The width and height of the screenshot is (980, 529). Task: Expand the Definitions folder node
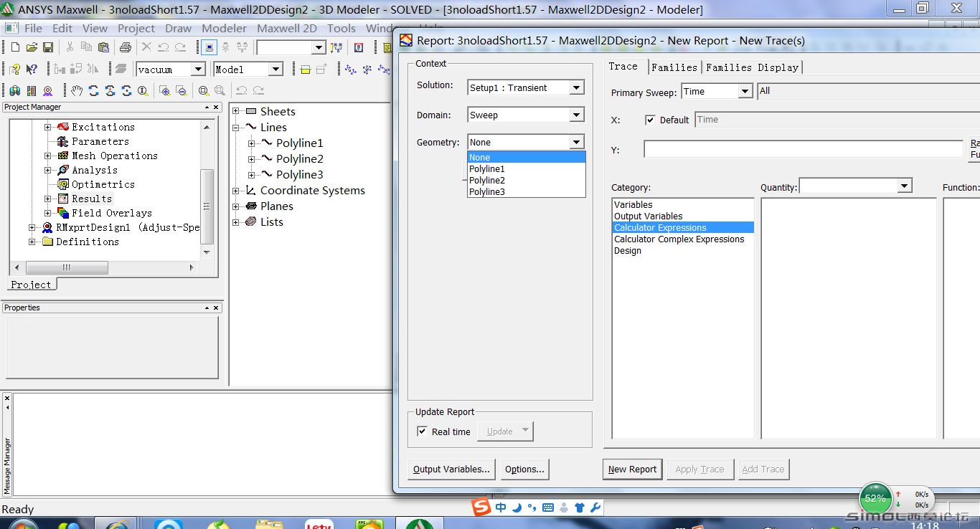[x=32, y=242]
